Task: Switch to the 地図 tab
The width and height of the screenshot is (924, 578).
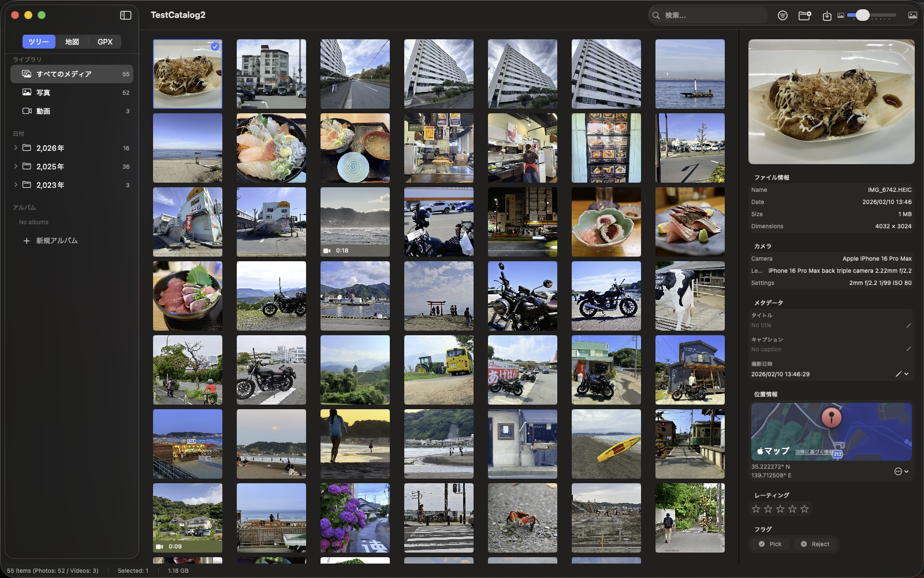Action: tap(72, 42)
